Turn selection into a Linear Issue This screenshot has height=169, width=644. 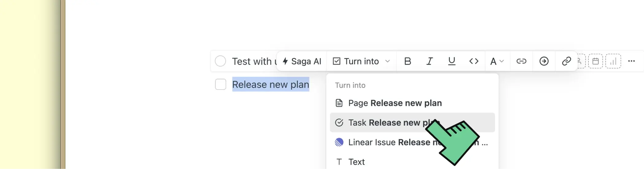click(x=383, y=142)
